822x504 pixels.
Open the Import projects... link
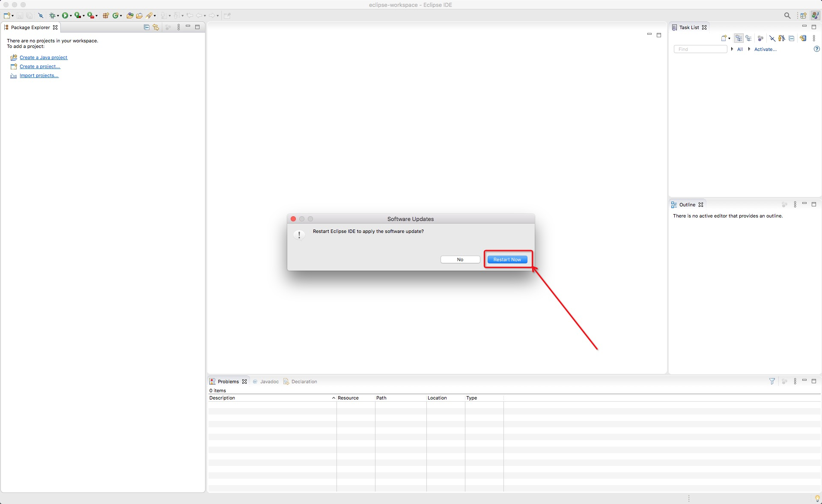pos(39,75)
